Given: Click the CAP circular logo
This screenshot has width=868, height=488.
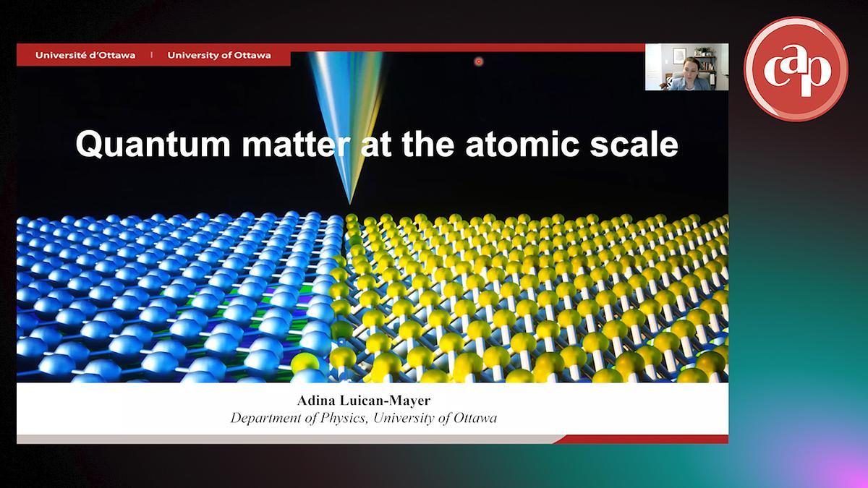Looking at the screenshot, I should coord(796,69).
